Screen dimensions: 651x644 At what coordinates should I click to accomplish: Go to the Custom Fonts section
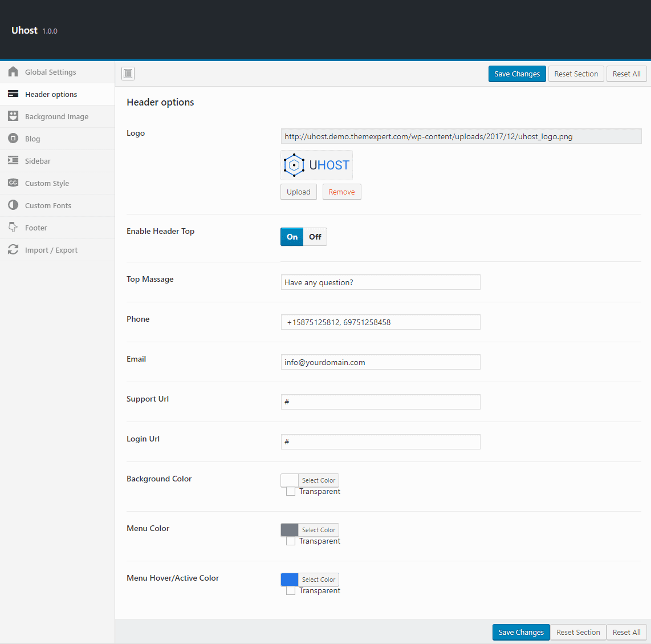tap(48, 205)
